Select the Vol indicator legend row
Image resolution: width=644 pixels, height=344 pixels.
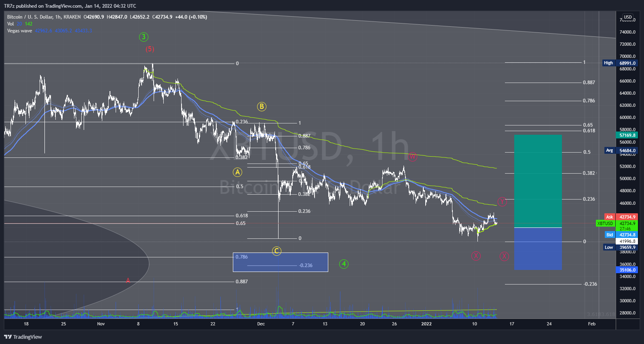point(19,24)
